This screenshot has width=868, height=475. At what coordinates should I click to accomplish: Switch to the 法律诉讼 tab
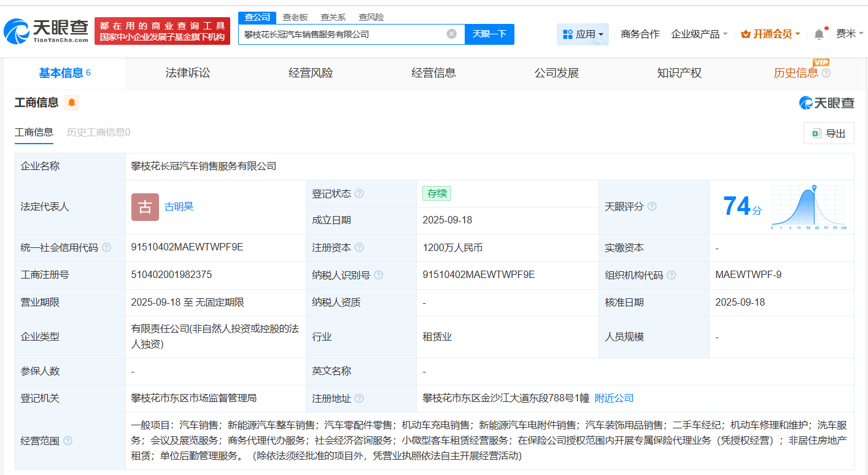(188, 73)
